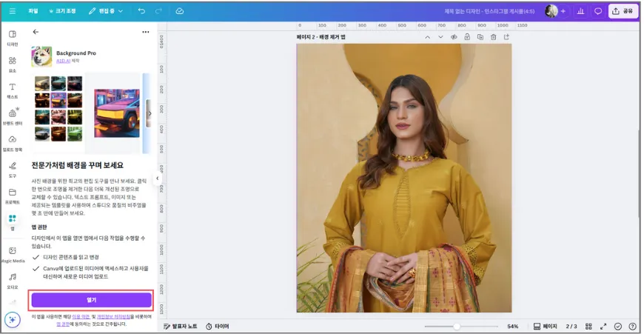
Task: Open the 앱 권한 app permissions link
Action: point(62,324)
